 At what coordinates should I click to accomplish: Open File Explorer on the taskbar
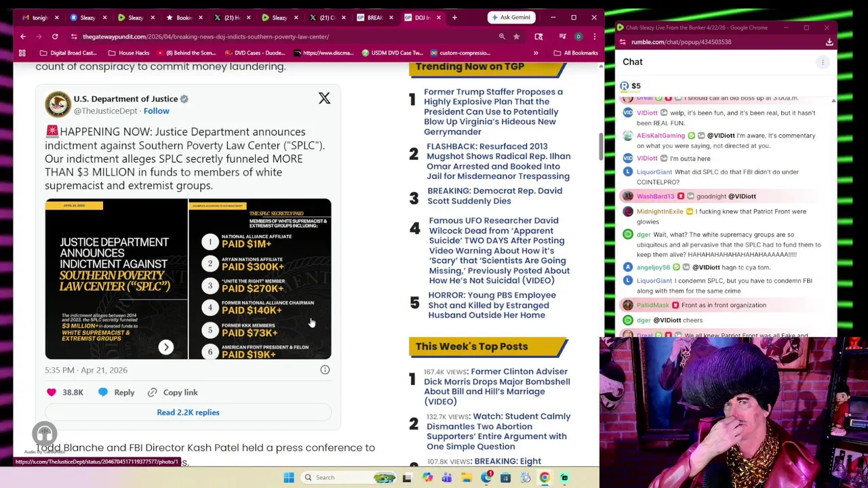pyautogui.click(x=467, y=478)
